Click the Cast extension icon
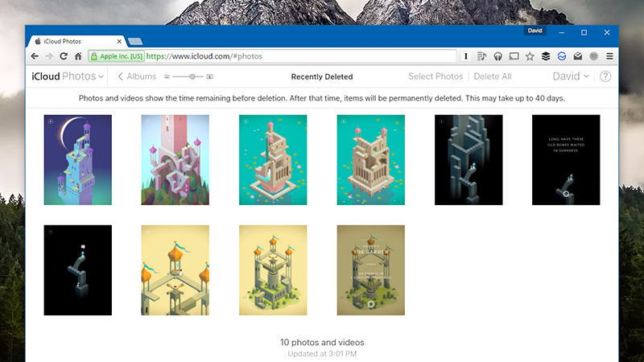 click(514, 56)
